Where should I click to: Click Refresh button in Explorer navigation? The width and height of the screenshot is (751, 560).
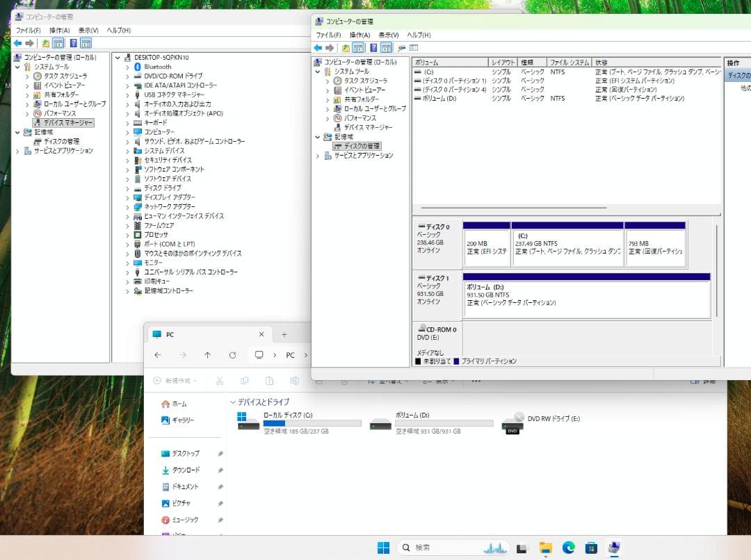[x=232, y=355]
